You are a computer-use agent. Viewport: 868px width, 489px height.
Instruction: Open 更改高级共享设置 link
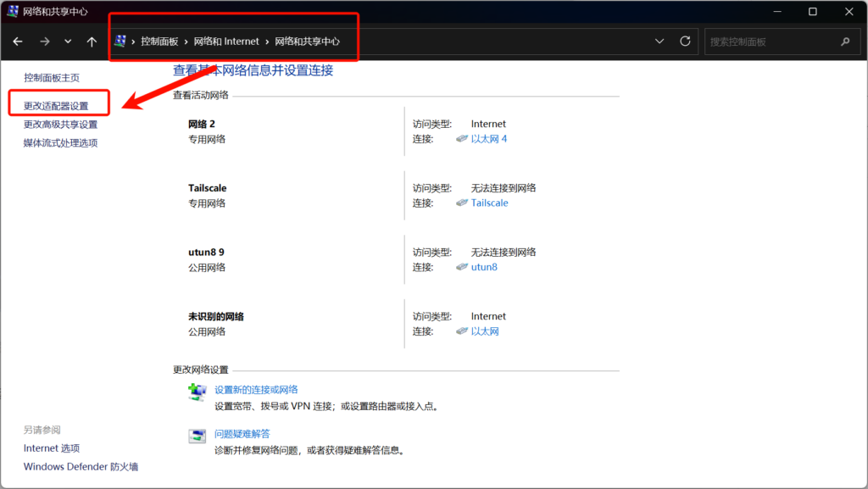pyautogui.click(x=60, y=125)
